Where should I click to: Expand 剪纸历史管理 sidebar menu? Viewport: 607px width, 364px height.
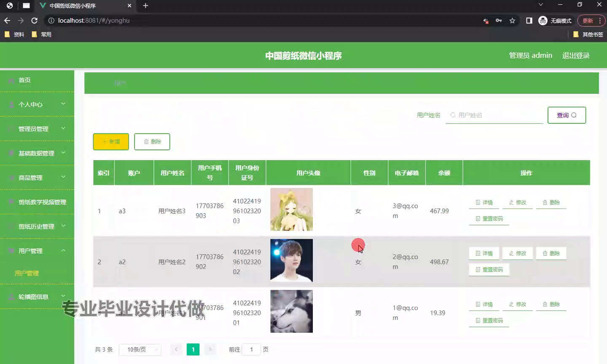[37, 227]
